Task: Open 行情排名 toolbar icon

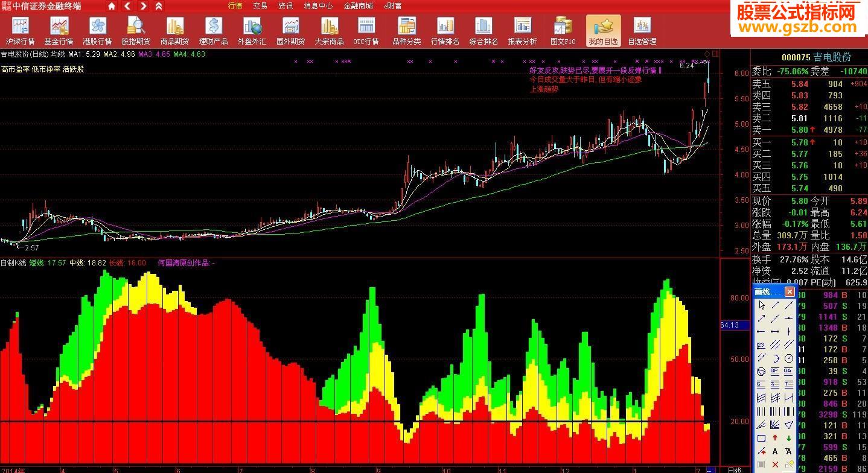Action: pos(445,31)
